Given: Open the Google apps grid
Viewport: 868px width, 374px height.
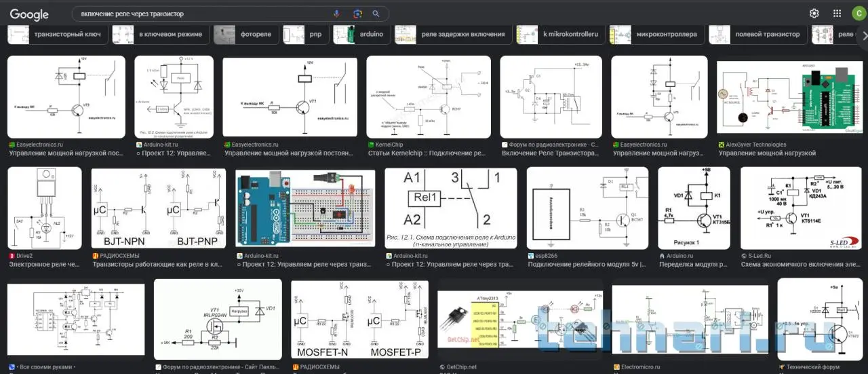Looking at the screenshot, I should pos(837,14).
